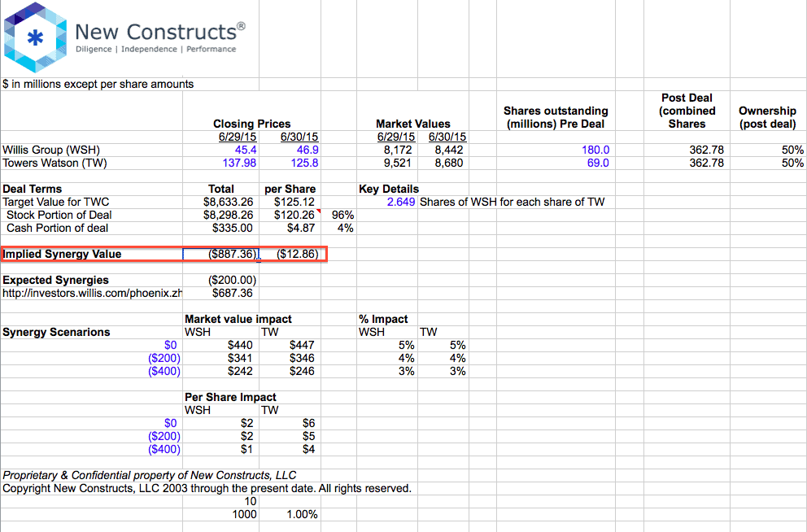Select the Implied Synergy Value label

(x=62, y=254)
